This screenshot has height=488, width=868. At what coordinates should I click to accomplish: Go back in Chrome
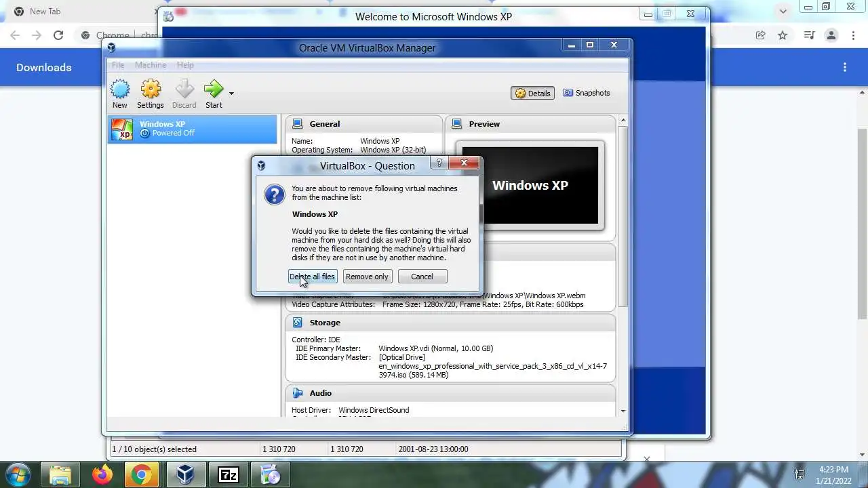point(15,35)
